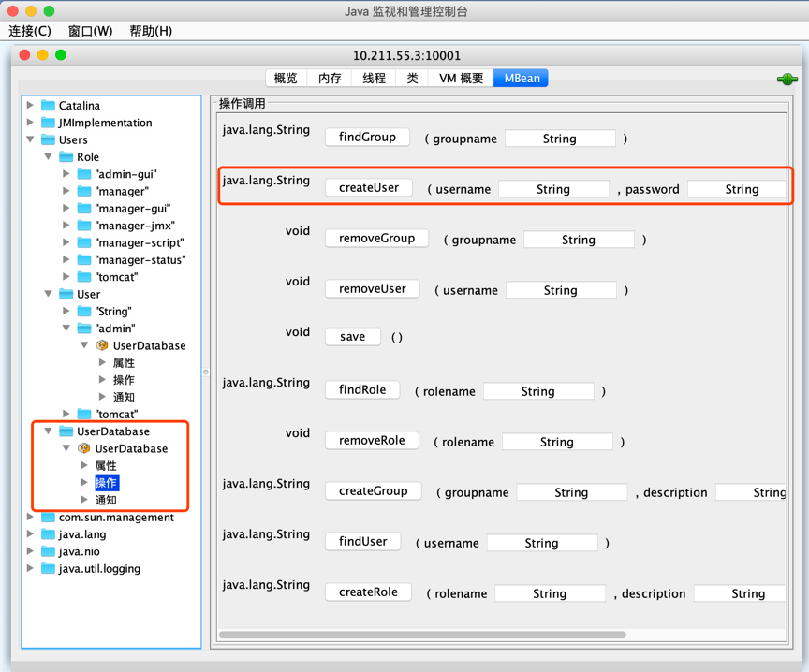Click the horizontal scrollbar in operations panel
Image resolution: width=809 pixels, height=672 pixels.
click(421, 635)
